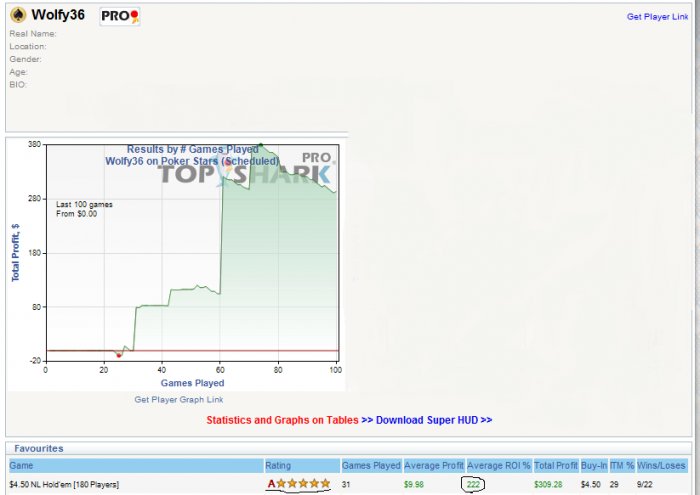Click the games played value 31
This screenshot has height=495, width=700.
coord(346,484)
